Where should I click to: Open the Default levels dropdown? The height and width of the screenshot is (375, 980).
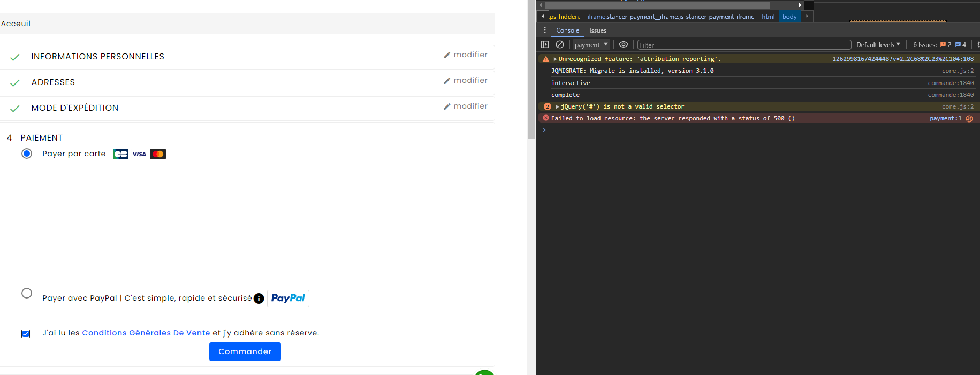(x=878, y=45)
